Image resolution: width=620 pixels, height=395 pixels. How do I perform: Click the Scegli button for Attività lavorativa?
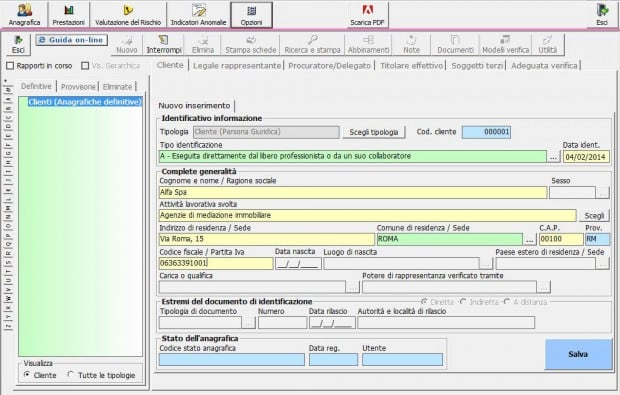(x=594, y=215)
